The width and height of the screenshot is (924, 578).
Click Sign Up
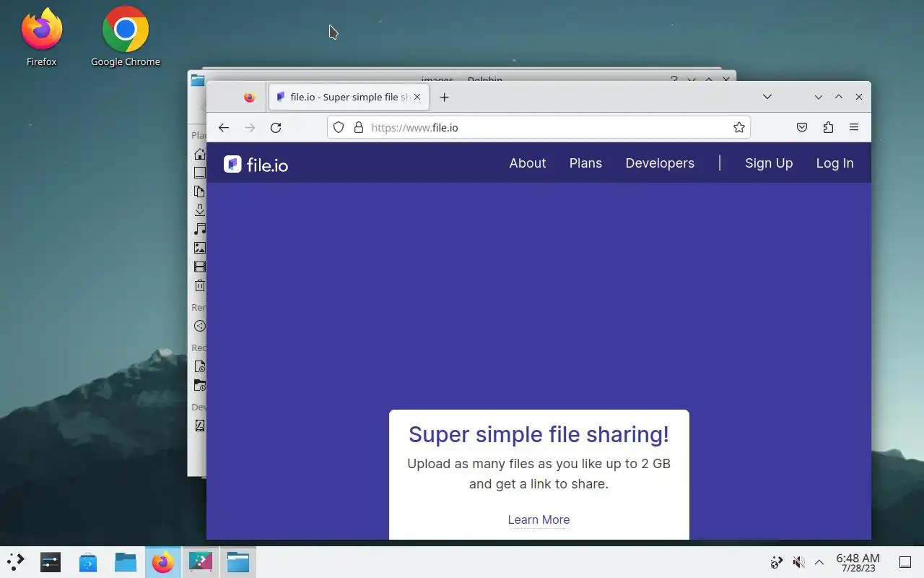(769, 163)
